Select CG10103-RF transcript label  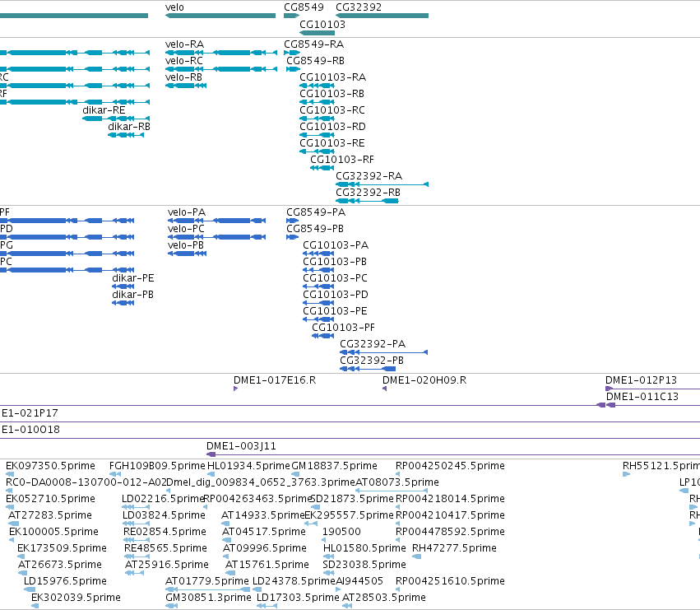click(342, 160)
